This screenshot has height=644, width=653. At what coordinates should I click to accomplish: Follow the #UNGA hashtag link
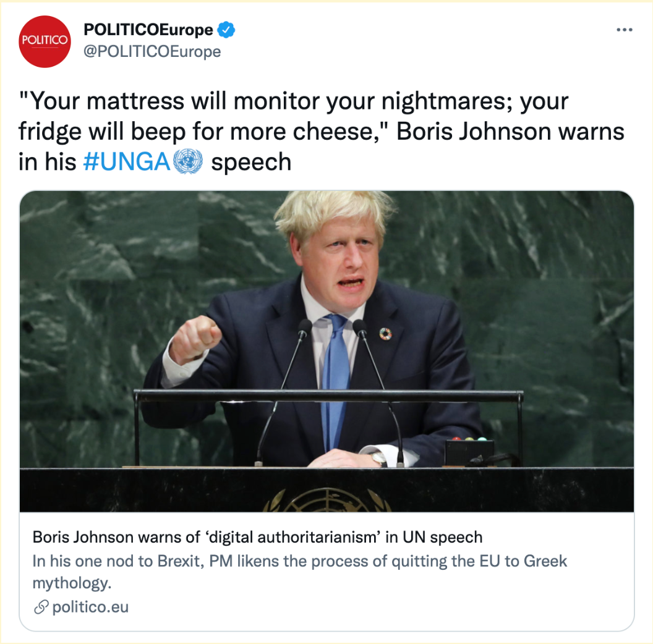[x=127, y=161]
